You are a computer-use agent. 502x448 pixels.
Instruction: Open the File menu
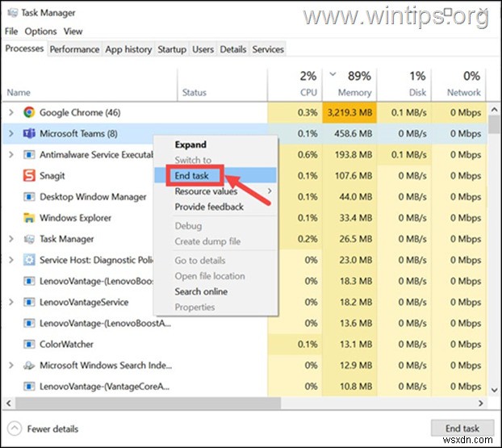pos(11,31)
